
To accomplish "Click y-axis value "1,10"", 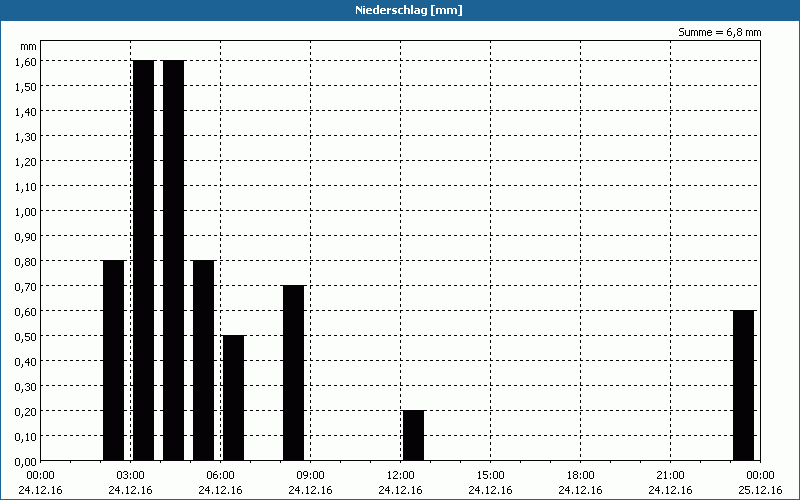I will [x=26, y=186].
